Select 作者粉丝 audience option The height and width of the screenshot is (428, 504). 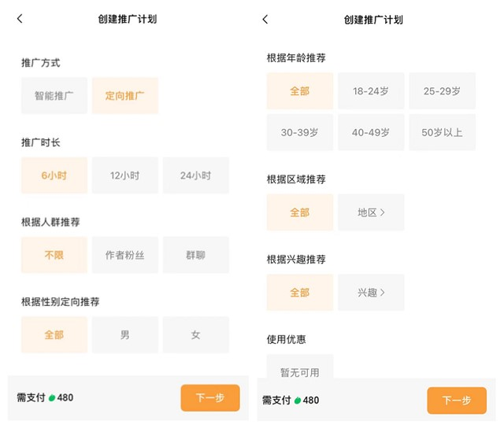click(x=124, y=255)
